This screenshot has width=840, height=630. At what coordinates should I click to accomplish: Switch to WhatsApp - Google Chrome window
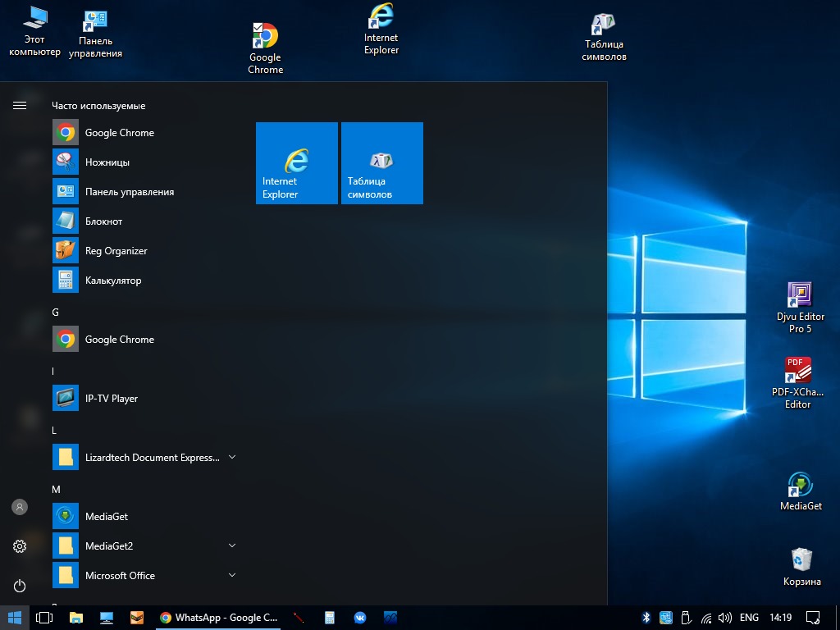(218, 618)
